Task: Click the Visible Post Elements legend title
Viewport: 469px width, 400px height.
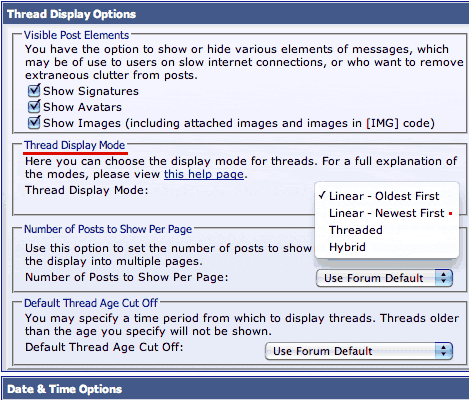Action: [x=76, y=35]
